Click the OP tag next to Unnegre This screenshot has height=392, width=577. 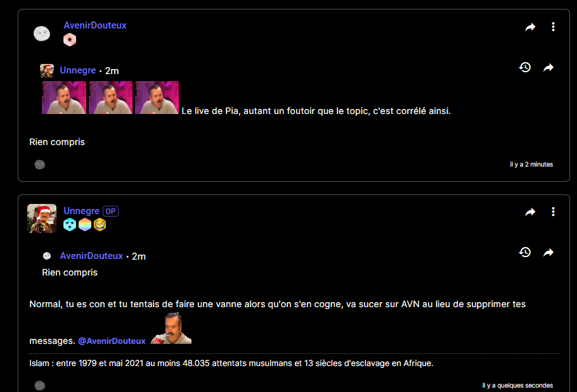(110, 212)
